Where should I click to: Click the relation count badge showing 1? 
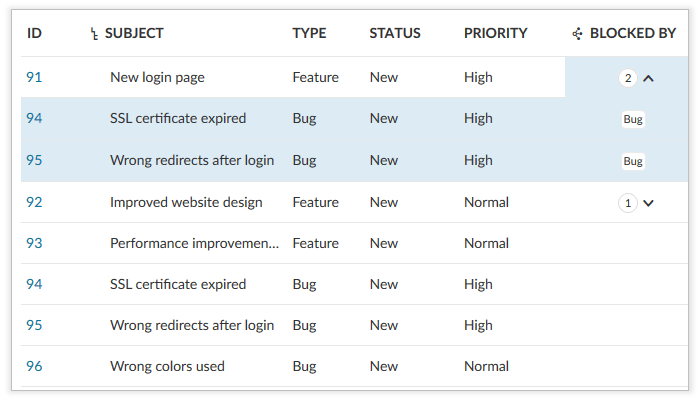pos(628,203)
